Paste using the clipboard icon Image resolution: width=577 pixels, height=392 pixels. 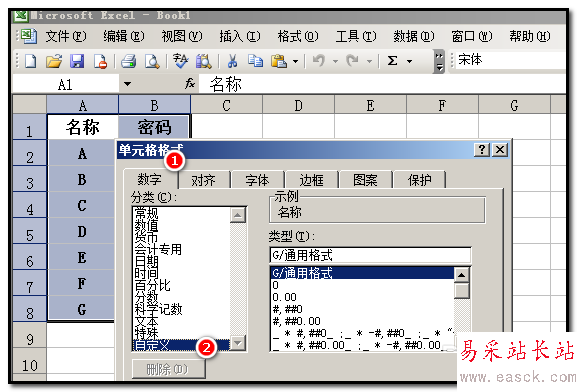point(279,61)
